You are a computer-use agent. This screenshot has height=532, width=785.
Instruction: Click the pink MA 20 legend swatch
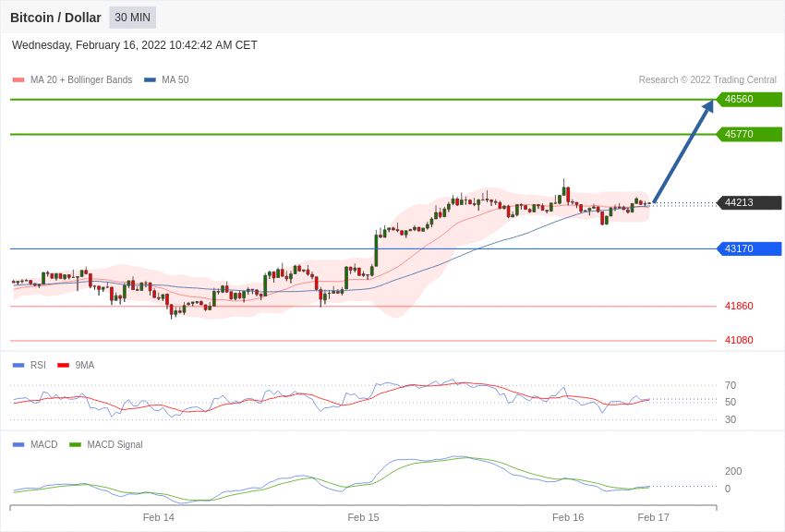point(18,80)
